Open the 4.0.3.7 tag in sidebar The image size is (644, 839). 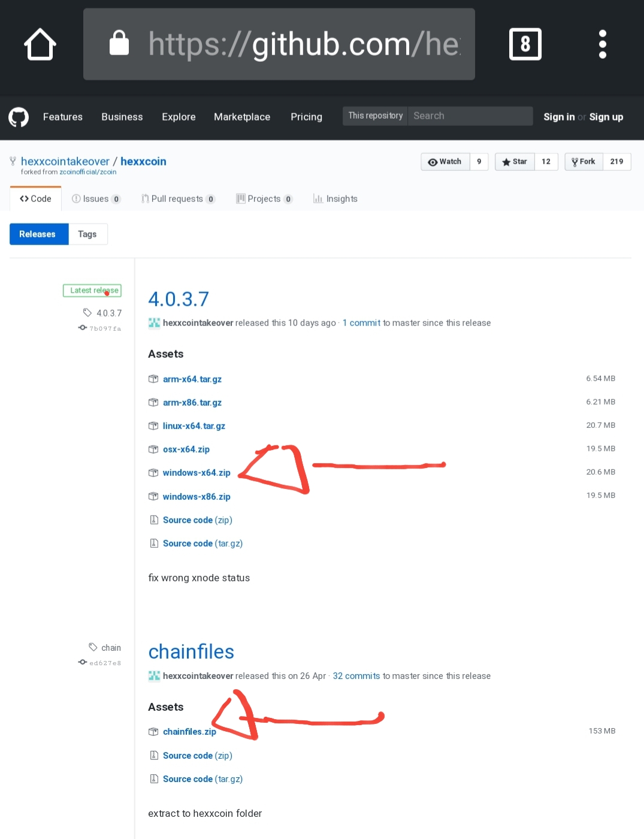point(102,313)
